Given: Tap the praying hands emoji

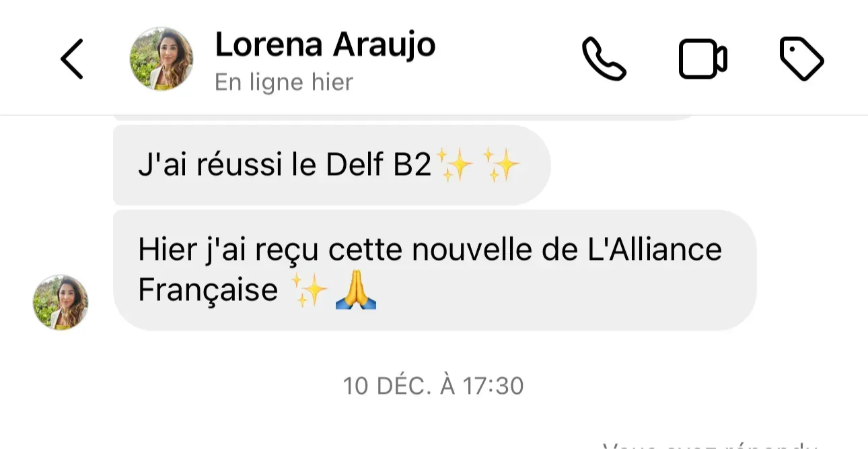Looking at the screenshot, I should (x=355, y=291).
